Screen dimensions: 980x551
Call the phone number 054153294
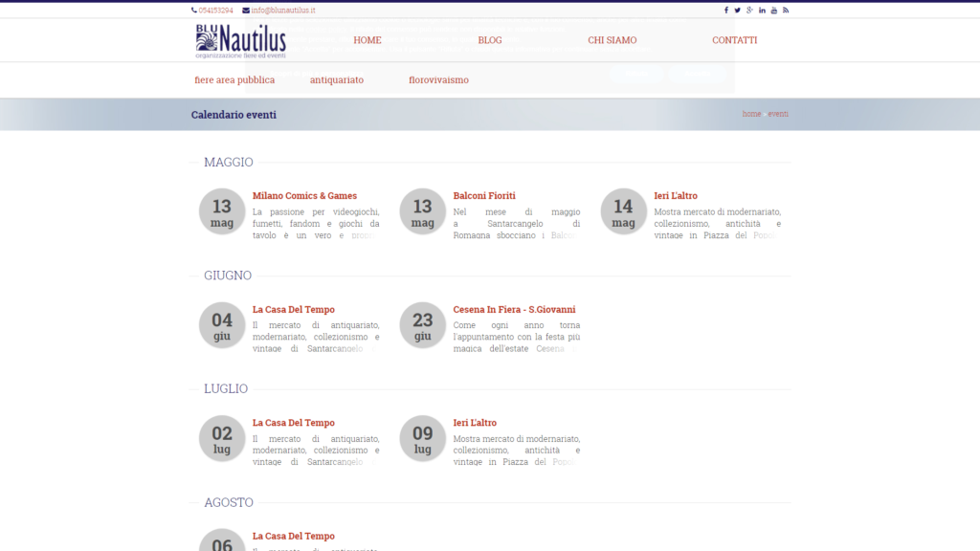(215, 10)
